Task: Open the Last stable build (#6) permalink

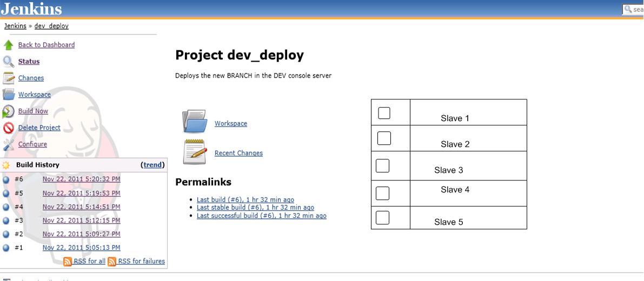Action: click(x=255, y=208)
